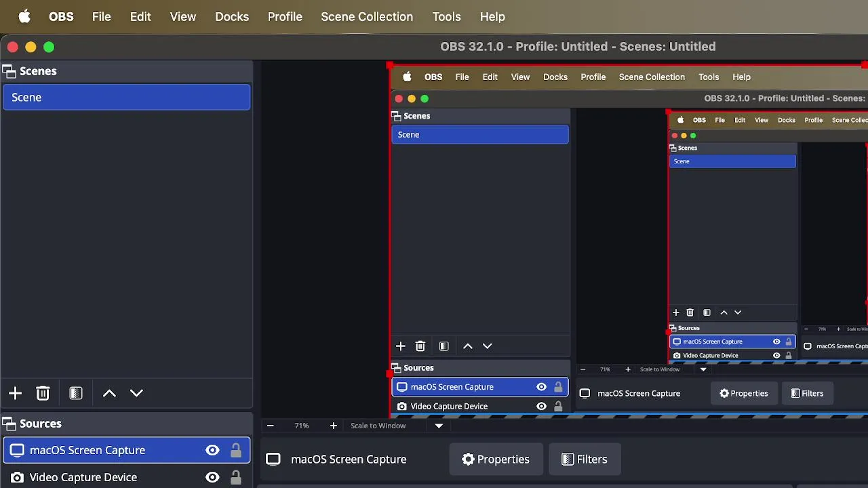
Task: Click the camera icon of Video Capture Device row
Action: pyautogui.click(x=17, y=477)
